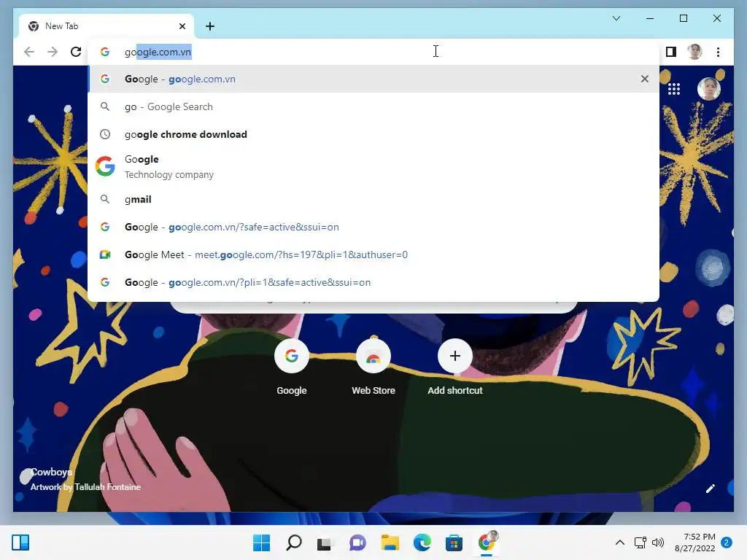Viewport: 747px width, 560px height.
Task: Open the clock showing 7:52 PM
Action: tap(694, 542)
